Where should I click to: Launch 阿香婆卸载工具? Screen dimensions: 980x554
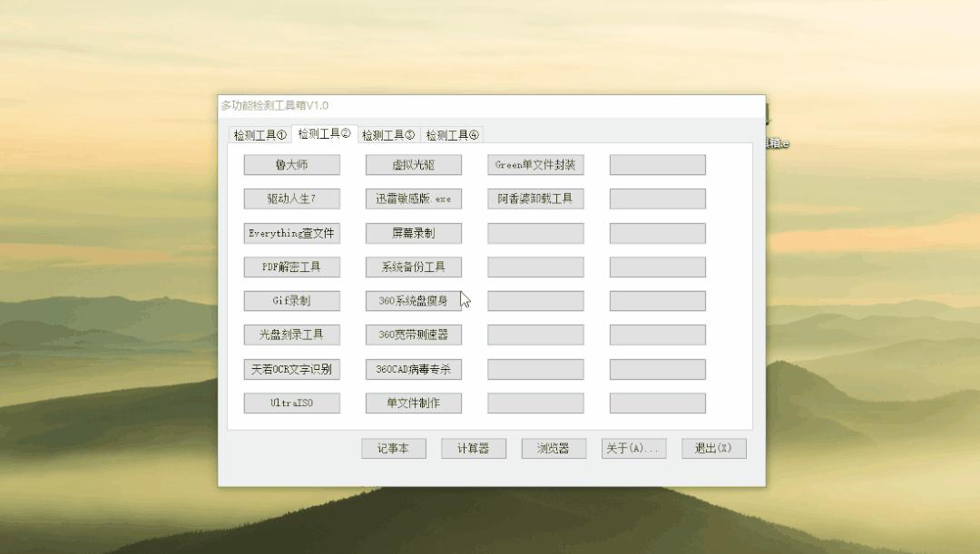[x=534, y=199]
